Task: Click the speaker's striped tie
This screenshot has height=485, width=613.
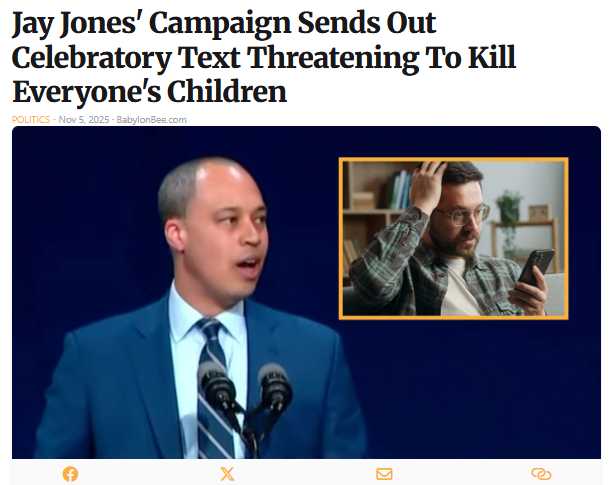Action: (x=215, y=389)
